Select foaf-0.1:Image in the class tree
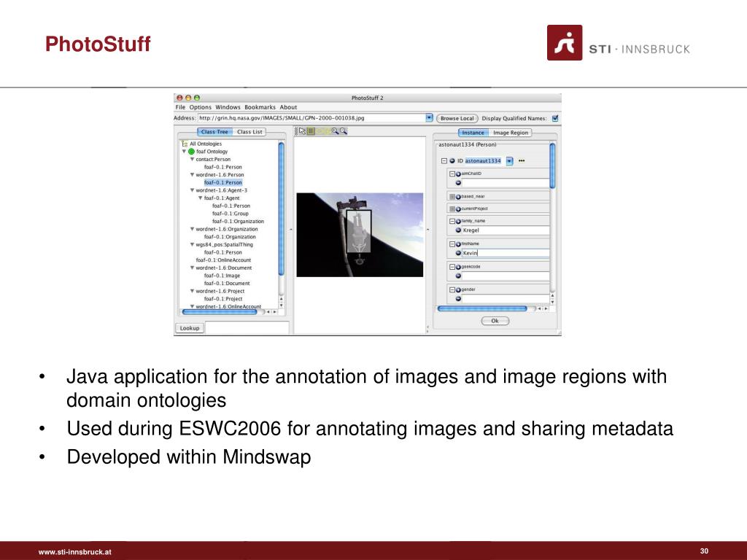747x560 pixels. [222, 276]
